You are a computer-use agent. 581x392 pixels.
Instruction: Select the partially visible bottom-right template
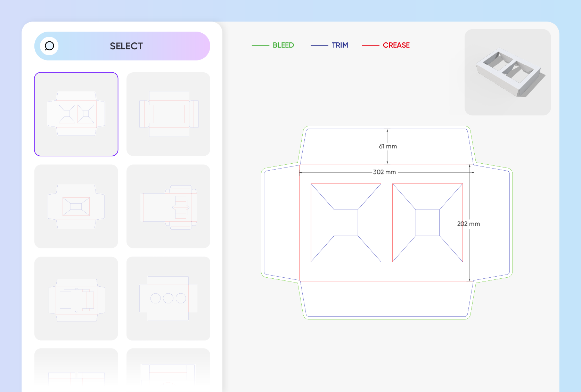168,370
